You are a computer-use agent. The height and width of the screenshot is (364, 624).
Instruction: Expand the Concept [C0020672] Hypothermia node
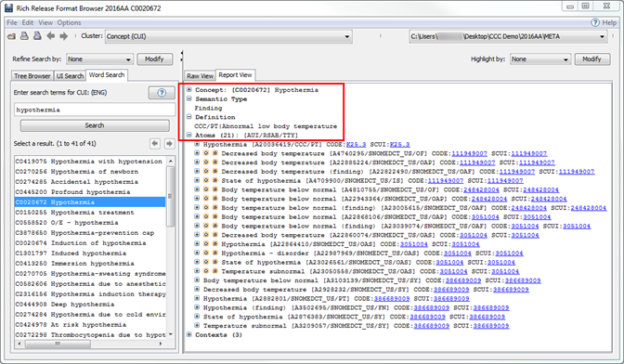tap(189, 89)
